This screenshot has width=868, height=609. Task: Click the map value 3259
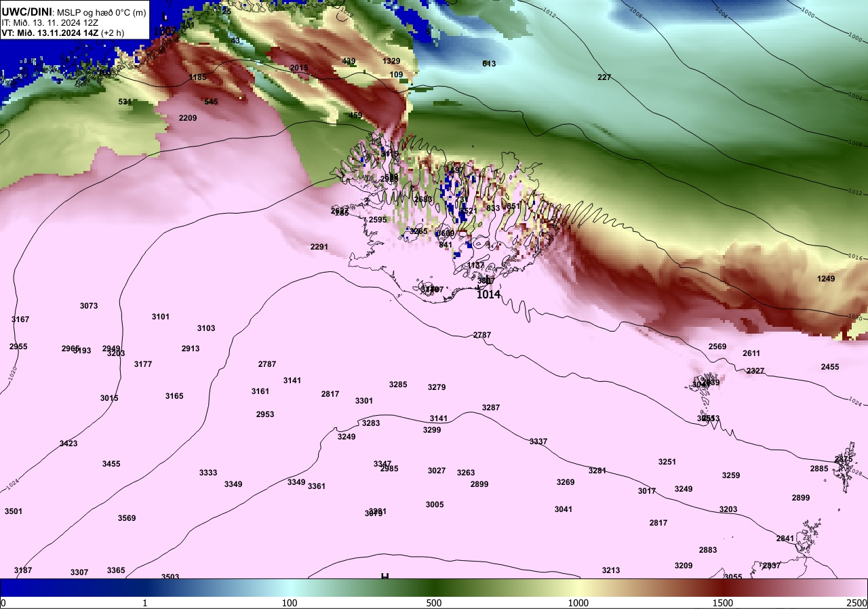click(x=731, y=475)
